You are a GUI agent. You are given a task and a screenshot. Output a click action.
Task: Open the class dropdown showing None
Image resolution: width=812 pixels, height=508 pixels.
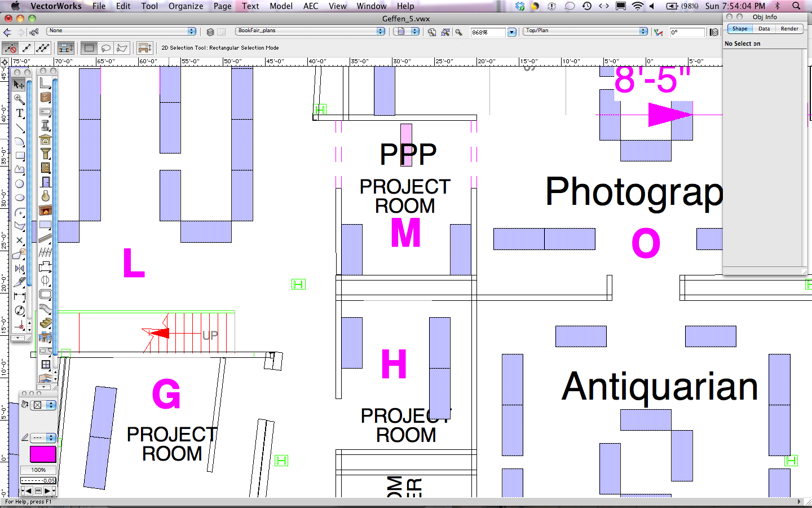pyautogui.click(x=121, y=31)
